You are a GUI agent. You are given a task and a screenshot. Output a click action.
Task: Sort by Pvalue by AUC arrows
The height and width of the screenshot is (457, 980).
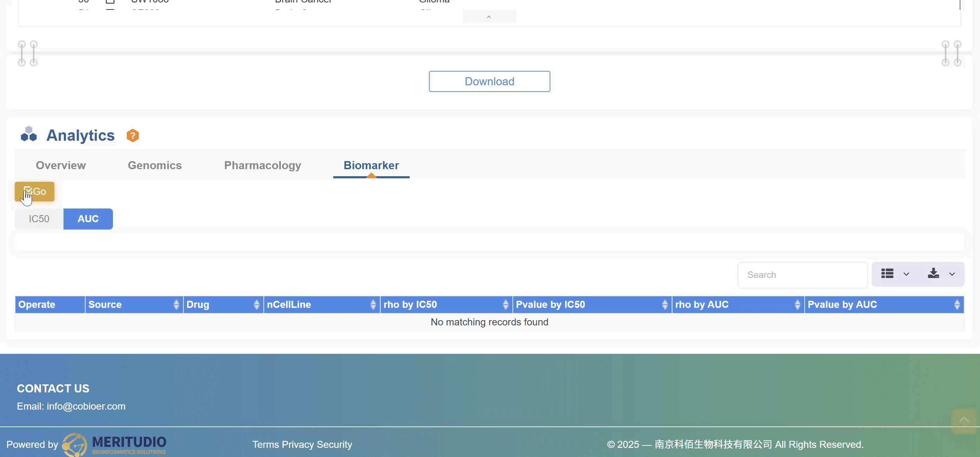point(957,305)
